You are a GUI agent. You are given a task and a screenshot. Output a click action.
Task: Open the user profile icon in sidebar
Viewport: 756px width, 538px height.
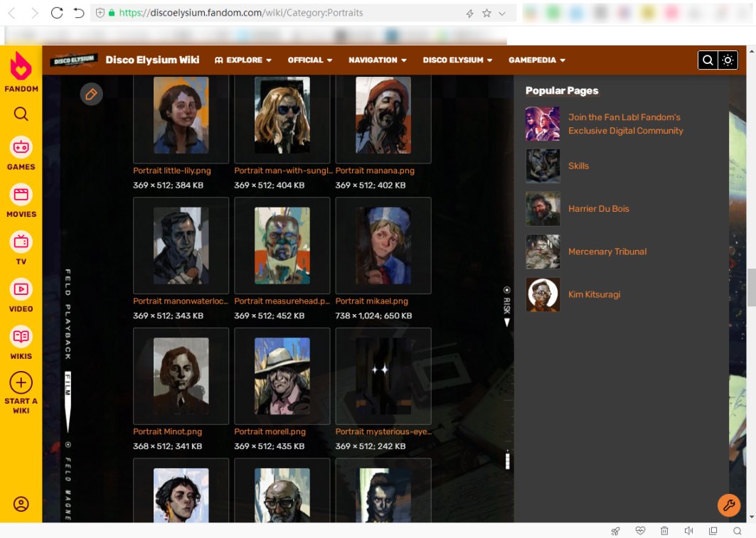pos(21,505)
